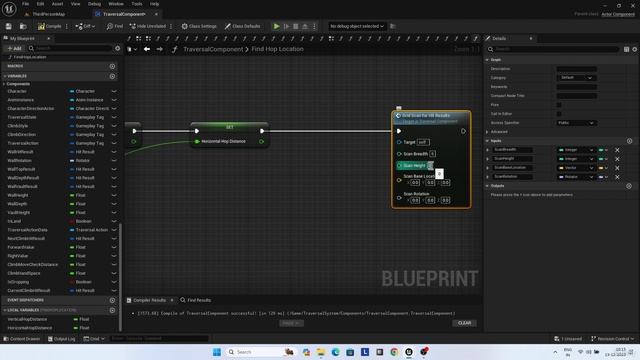640x360 pixels.
Task: Collapse the Variables section
Action: pos(5,76)
